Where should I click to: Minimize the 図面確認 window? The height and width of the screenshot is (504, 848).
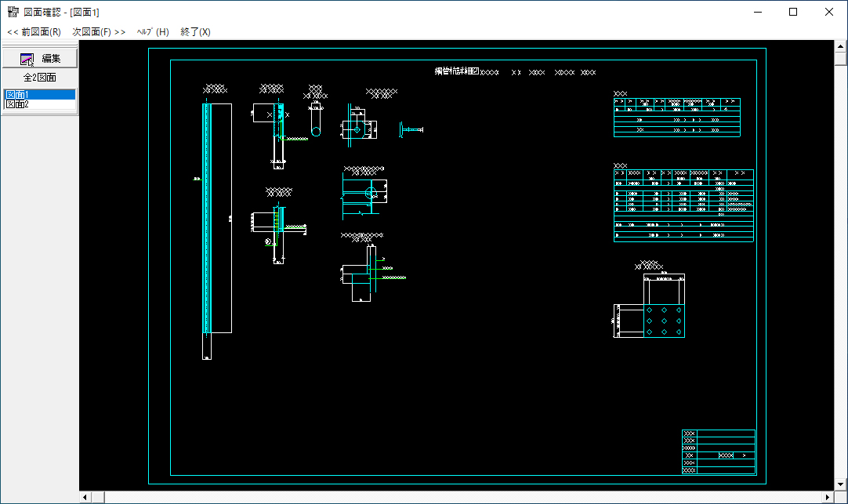tap(757, 12)
